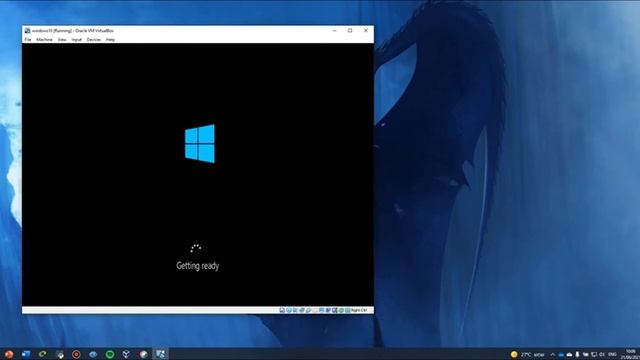This screenshot has height=360, width=640.
Task: Maximize the VirtualBox VM window
Action: 350,31
